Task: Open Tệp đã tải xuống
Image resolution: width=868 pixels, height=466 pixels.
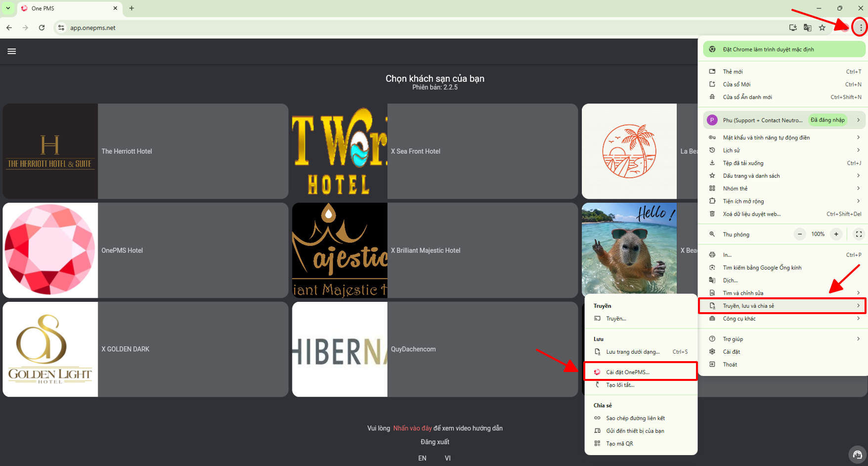Action: click(785, 163)
